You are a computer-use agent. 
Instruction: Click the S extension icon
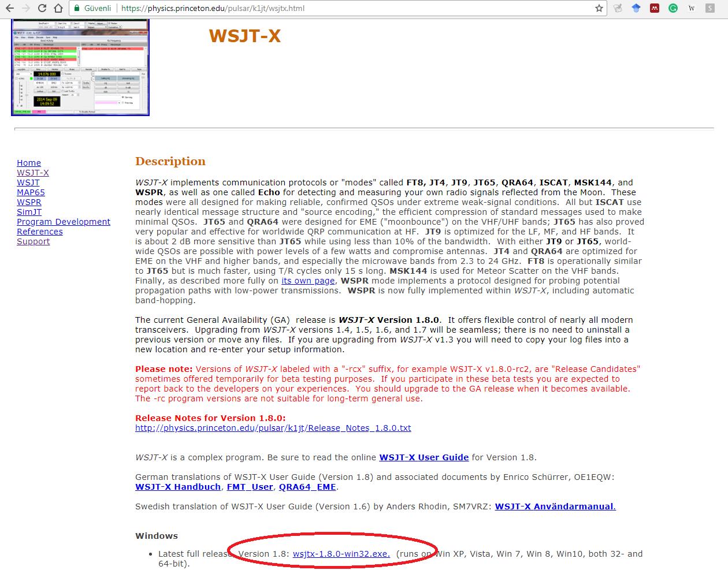(710, 8)
